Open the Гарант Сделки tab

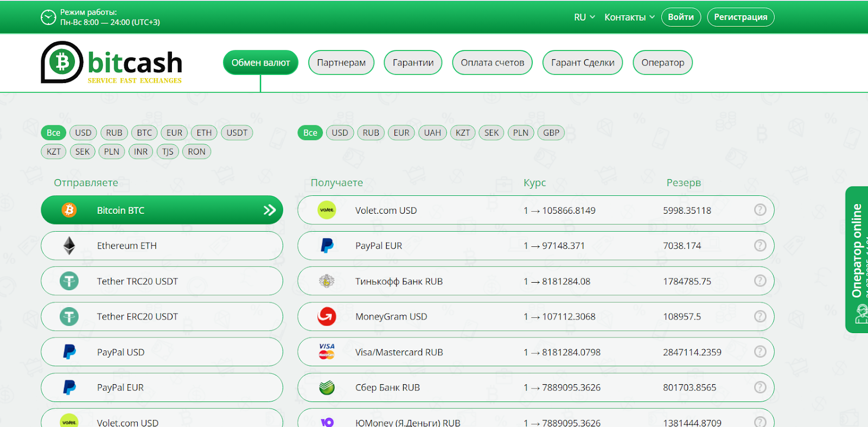(x=583, y=62)
